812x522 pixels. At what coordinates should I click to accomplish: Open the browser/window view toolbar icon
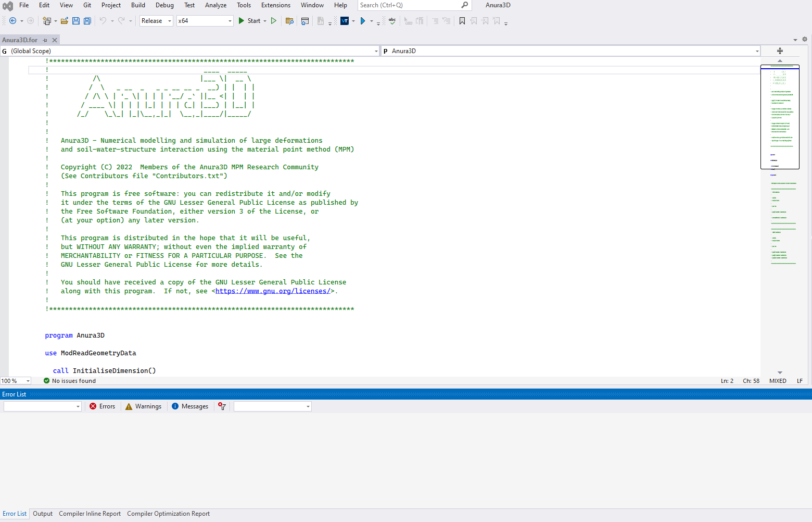point(305,21)
